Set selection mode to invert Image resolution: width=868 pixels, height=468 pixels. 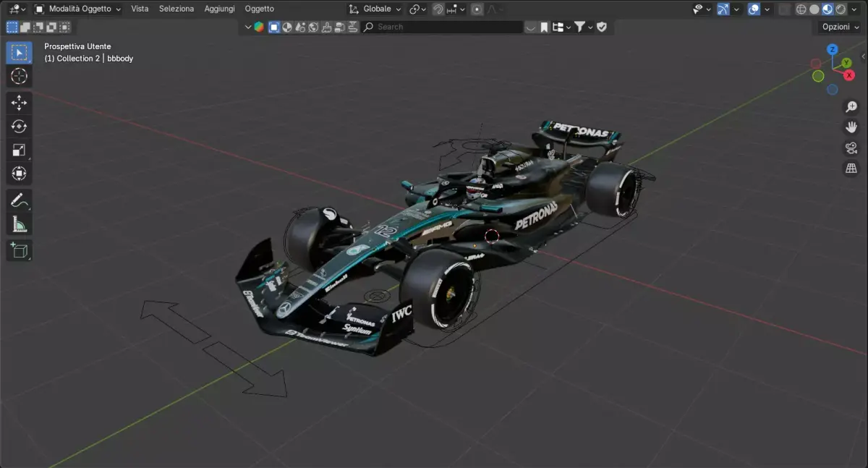point(51,27)
